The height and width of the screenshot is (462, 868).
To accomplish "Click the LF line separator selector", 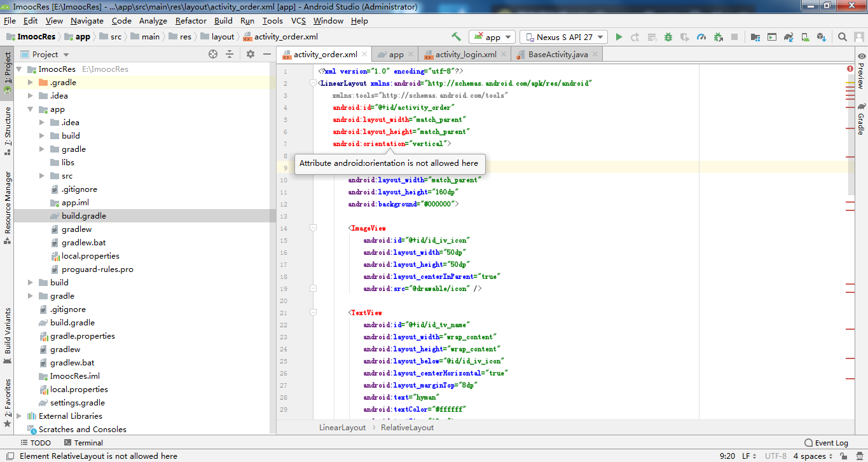I will coord(749,456).
